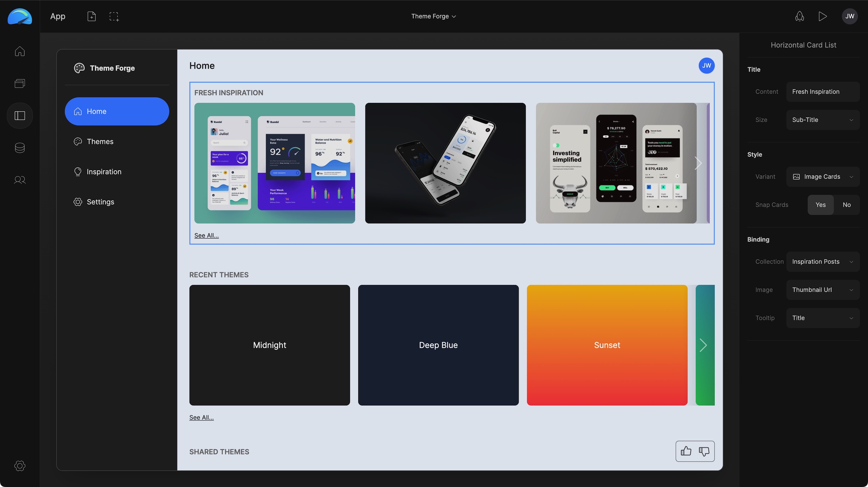The width and height of the screenshot is (868, 487).
Task: Click the Themes sidebar navigation icon
Action: (78, 141)
